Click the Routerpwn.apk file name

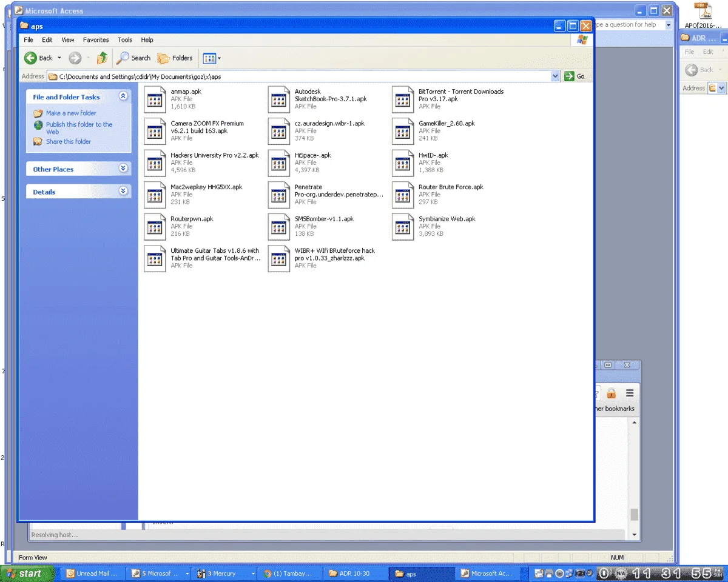[x=192, y=219]
